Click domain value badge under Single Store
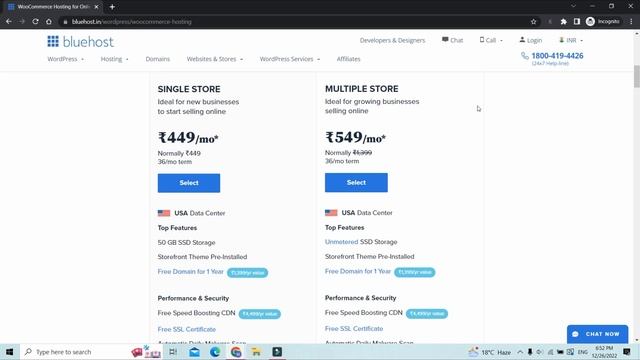This screenshot has width=640, height=360. coord(247,273)
